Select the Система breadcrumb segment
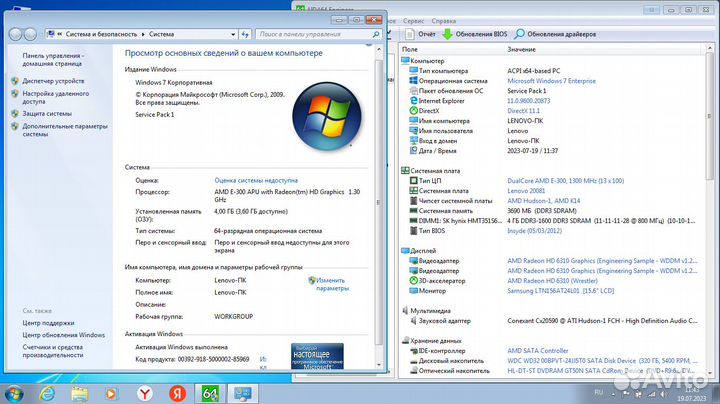This screenshot has height=404, width=720. pos(161,34)
